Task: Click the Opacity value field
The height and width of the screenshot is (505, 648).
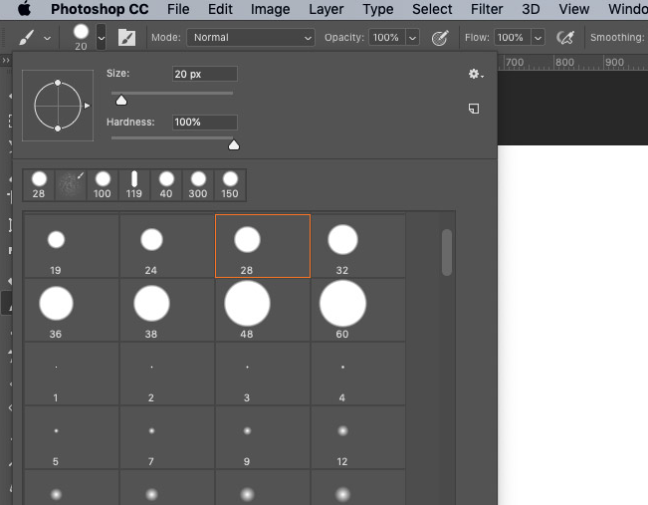Action: (386, 38)
